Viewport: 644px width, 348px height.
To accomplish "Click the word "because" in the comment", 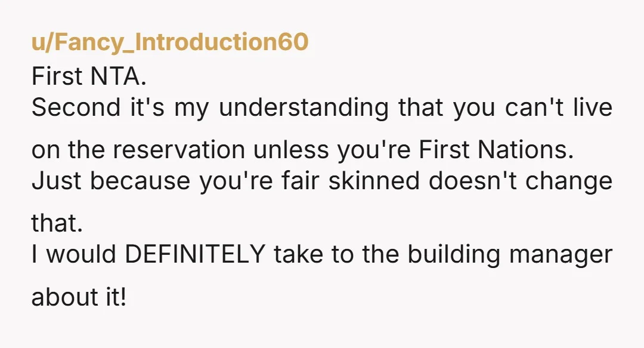I will tap(140, 181).
